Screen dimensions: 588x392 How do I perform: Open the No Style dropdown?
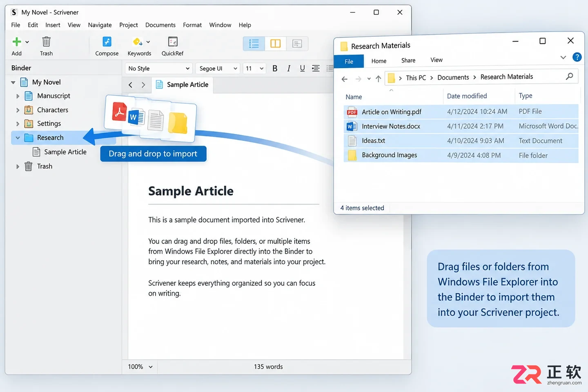159,69
